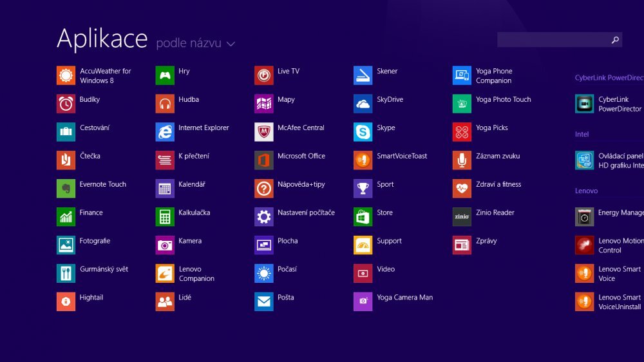
Task: Open the Lenovo Smart Voice icon
Action: click(x=585, y=274)
